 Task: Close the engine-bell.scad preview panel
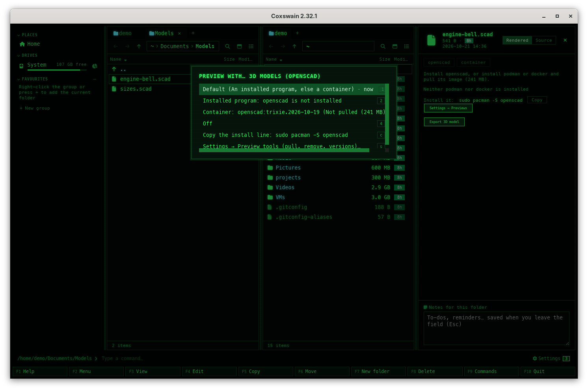click(x=565, y=40)
